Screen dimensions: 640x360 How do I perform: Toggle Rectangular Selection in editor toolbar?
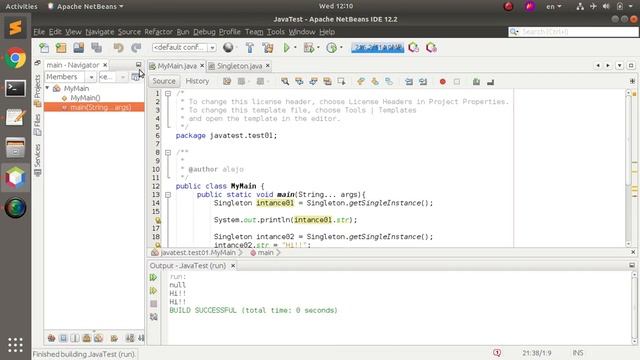click(x=341, y=82)
